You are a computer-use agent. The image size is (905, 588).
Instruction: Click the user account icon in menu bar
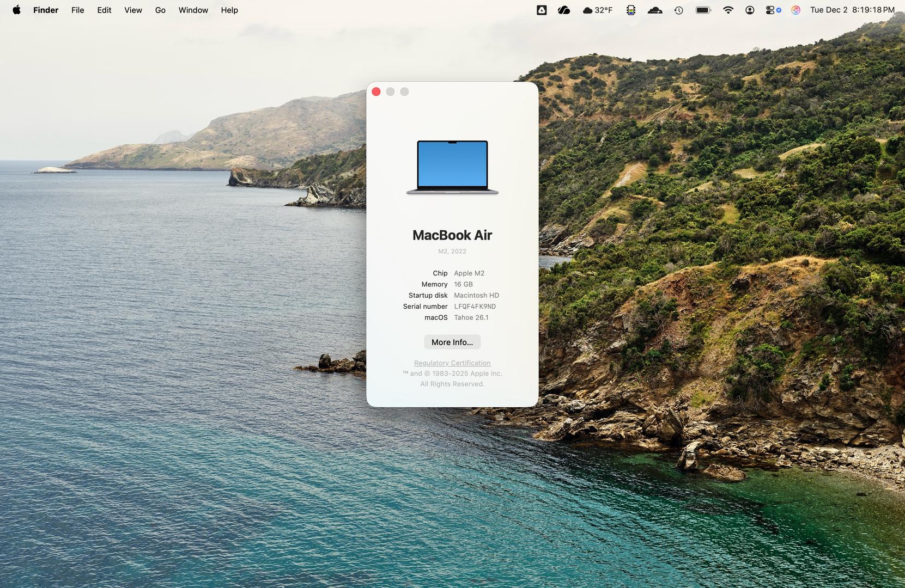click(750, 10)
